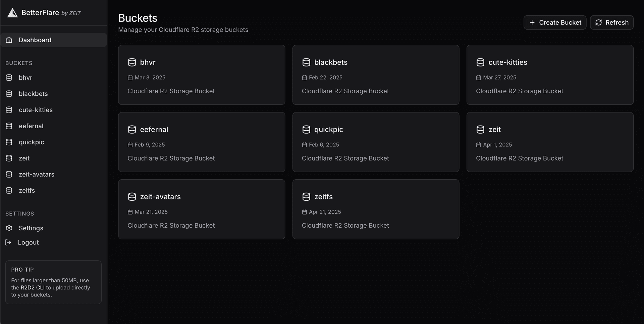Open the R2D2 CLI link in Pro Tip
The width and height of the screenshot is (644, 324).
coord(33,288)
